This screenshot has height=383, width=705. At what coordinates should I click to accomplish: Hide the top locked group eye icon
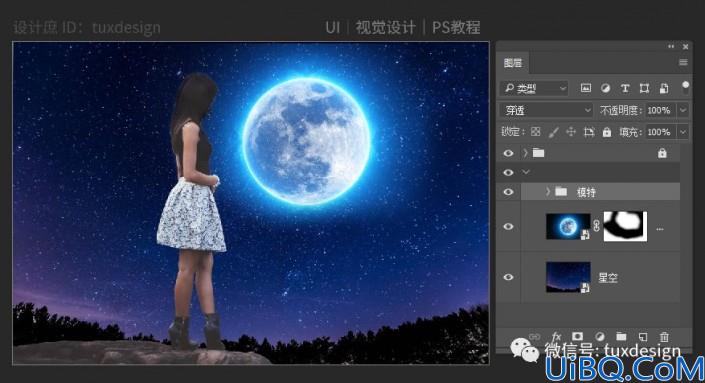tap(508, 153)
